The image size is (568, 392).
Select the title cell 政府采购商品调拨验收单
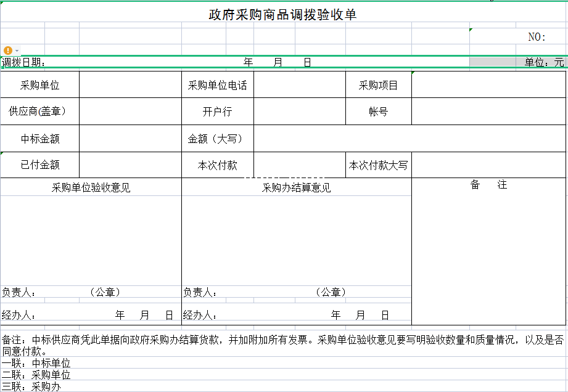coord(283,14)
